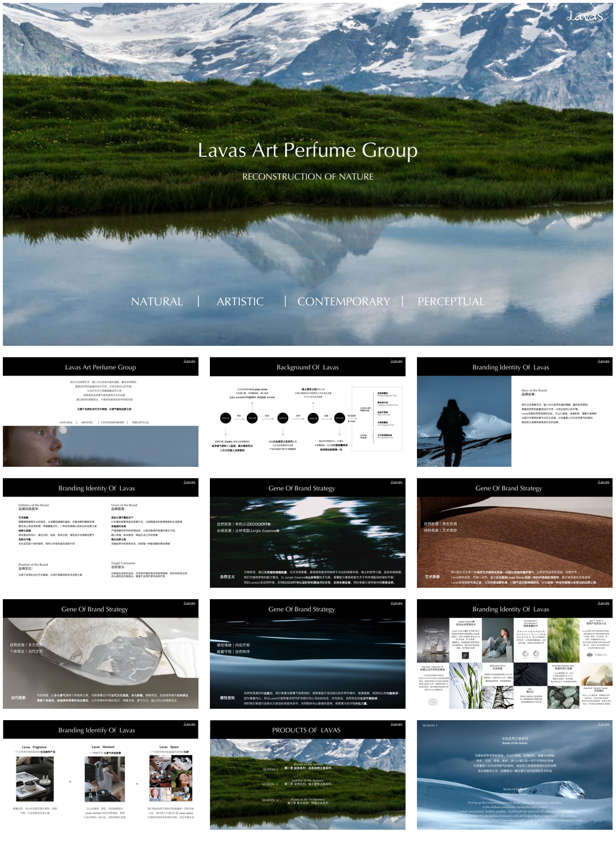Click the Journey of the Sensory entry
The height and width of the screenshot is (844, 616).
point(308,782)
